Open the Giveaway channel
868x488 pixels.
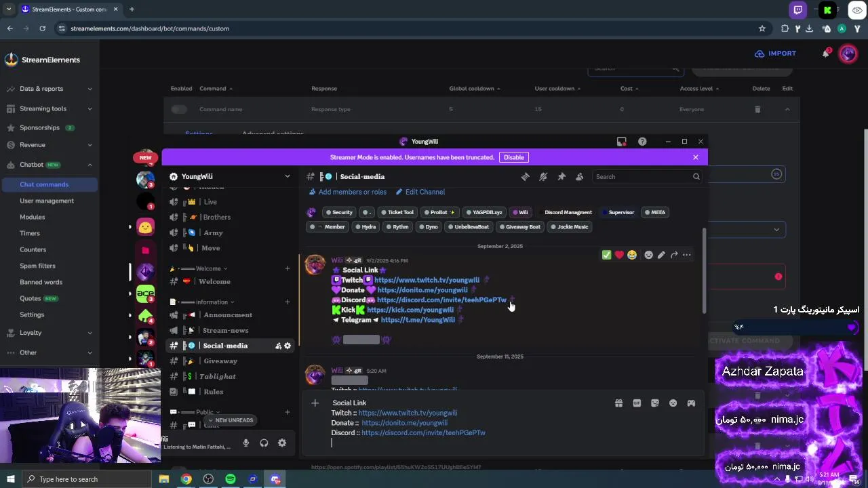(x=220, y=361)
